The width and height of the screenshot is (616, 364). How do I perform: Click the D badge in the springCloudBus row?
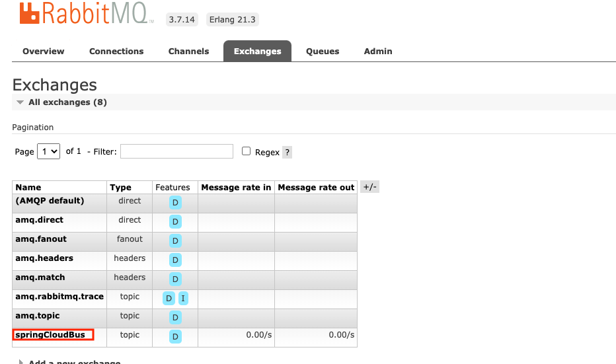click(175, 336)
